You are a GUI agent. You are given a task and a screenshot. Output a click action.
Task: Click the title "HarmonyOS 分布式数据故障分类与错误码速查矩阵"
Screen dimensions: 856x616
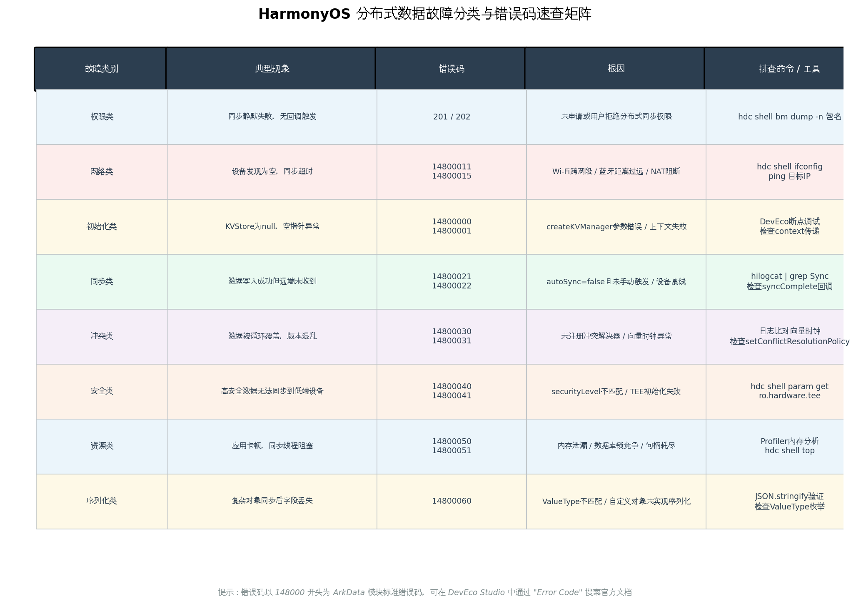(x=425, y=14)
